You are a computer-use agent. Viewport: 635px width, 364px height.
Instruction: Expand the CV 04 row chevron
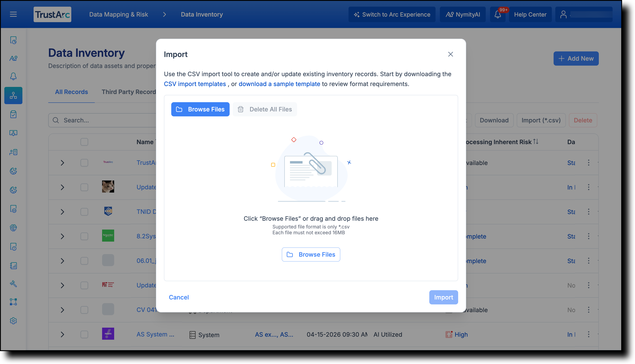(x=62, y=310)
